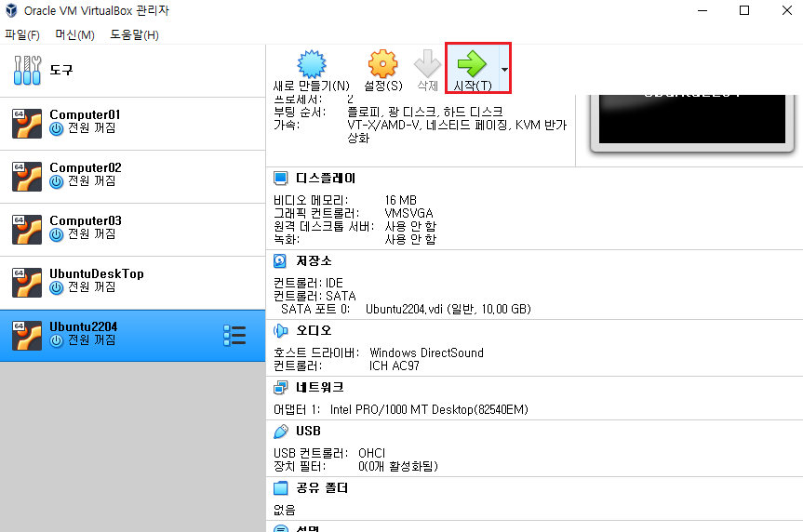Open the Audio (오디오) section header
This screenshot has width=803, height=532.
314,331
